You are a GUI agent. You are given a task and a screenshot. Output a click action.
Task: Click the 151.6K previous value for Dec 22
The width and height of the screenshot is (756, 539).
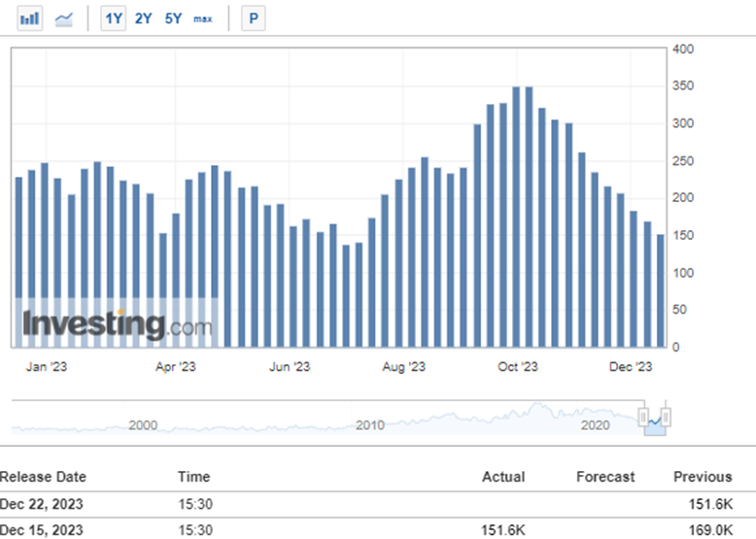tap(710, 504)
